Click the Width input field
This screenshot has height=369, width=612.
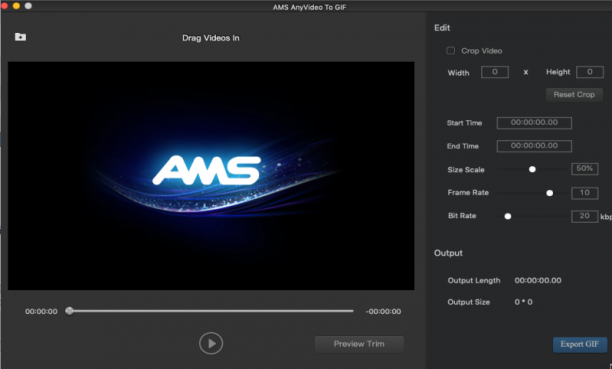495,72
